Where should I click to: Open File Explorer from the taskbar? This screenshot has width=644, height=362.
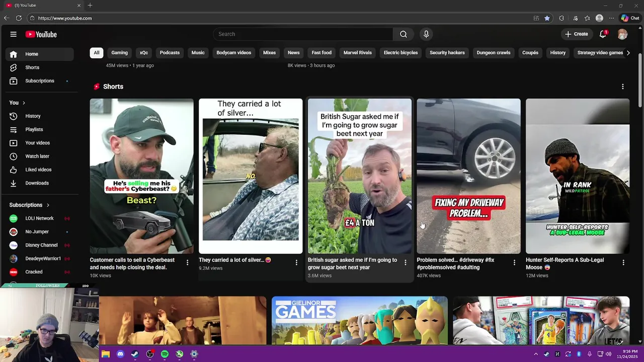click(106, 354)
